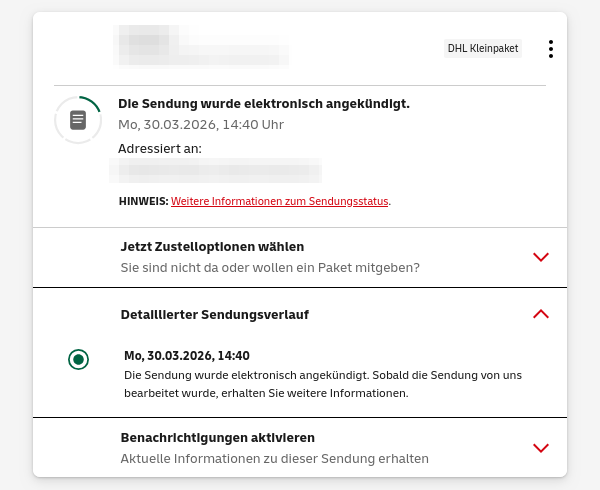Click the subtitle Sie sind nicht da
This screenshot has width=600, height=490.
269,268
